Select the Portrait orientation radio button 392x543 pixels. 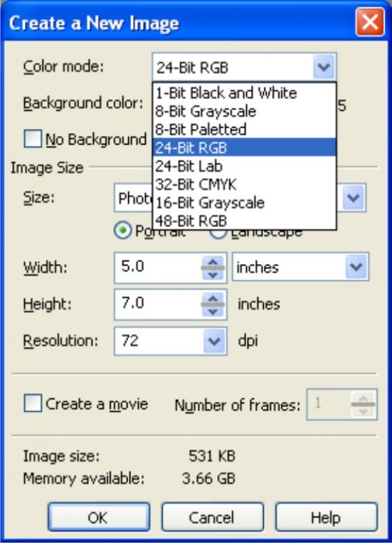[x=123, y=230]
